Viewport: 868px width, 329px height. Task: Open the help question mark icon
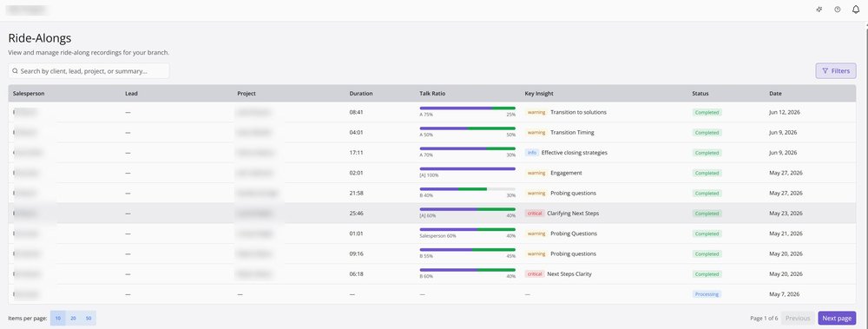(x=837, y=10)
